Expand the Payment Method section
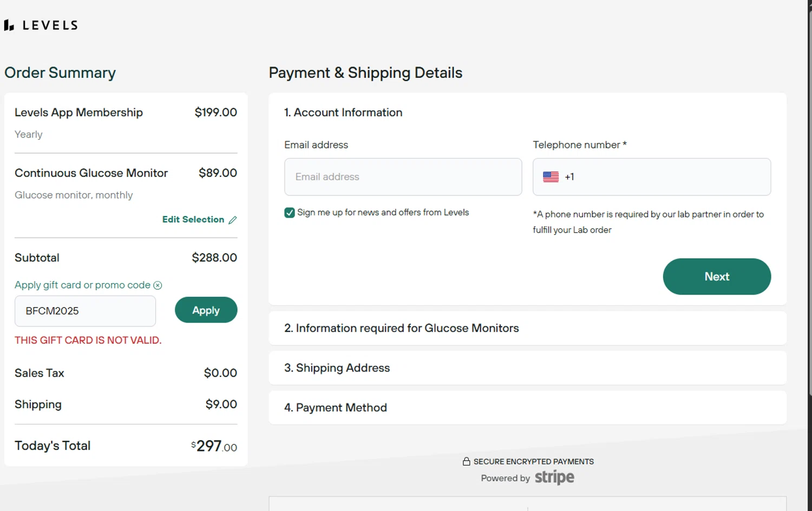Image resolution: width=812 pixels, height=511 pixels. tap(527, 408)
